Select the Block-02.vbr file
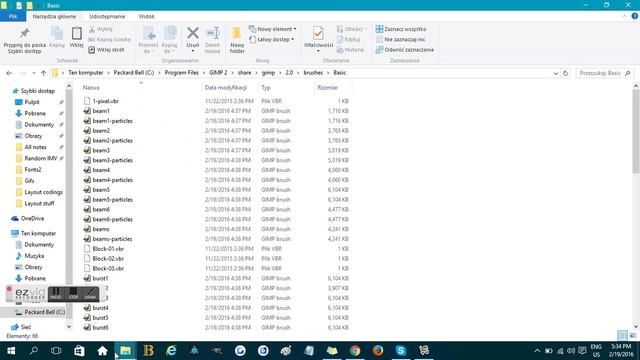This screenshot has width=640, height=360. pos(108,258)
